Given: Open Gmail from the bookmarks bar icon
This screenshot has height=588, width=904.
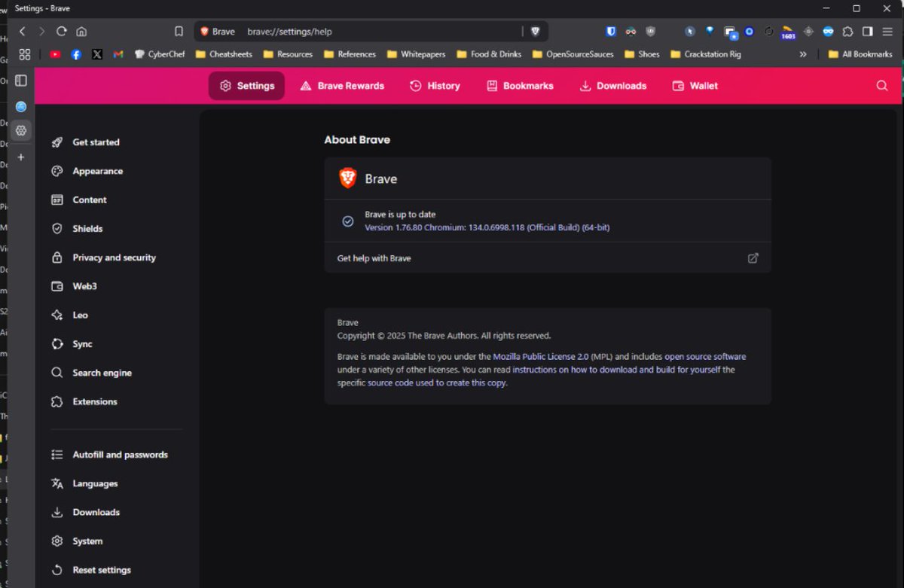Looking at the screenshot, I should point(117,54).
